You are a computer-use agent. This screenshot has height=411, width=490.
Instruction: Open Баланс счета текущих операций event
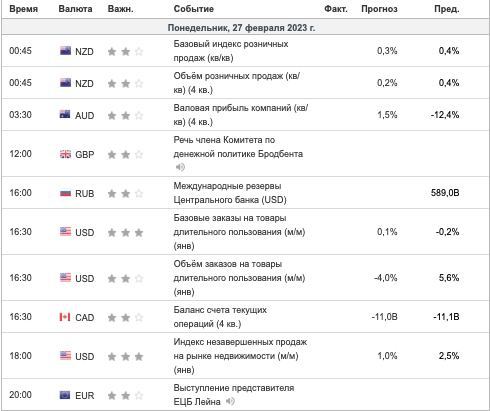point(220,317)
